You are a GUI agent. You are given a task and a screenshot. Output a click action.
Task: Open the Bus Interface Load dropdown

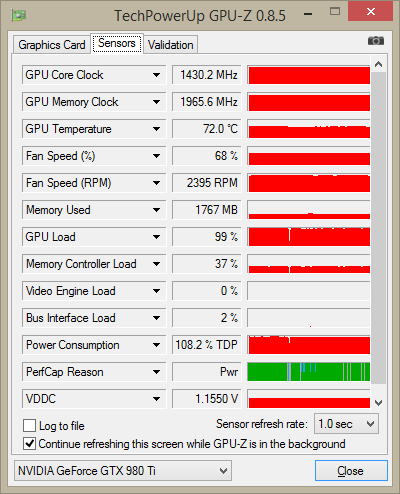(x=94, y=318)
